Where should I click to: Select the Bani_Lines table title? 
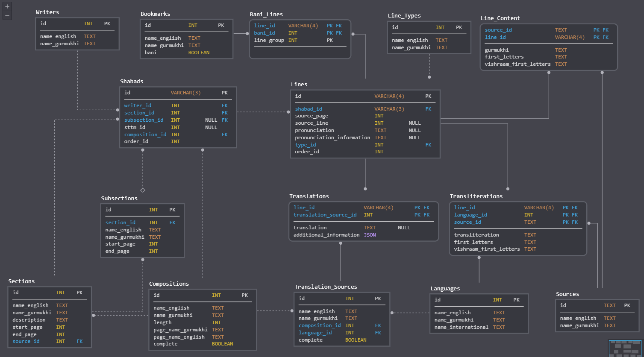266,15
